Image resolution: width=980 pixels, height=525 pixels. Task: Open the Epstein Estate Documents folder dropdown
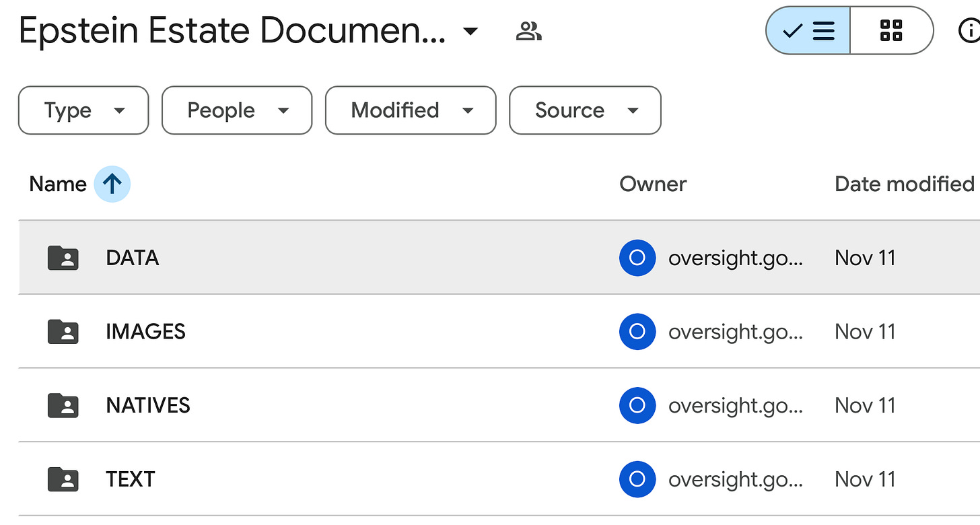471,31
